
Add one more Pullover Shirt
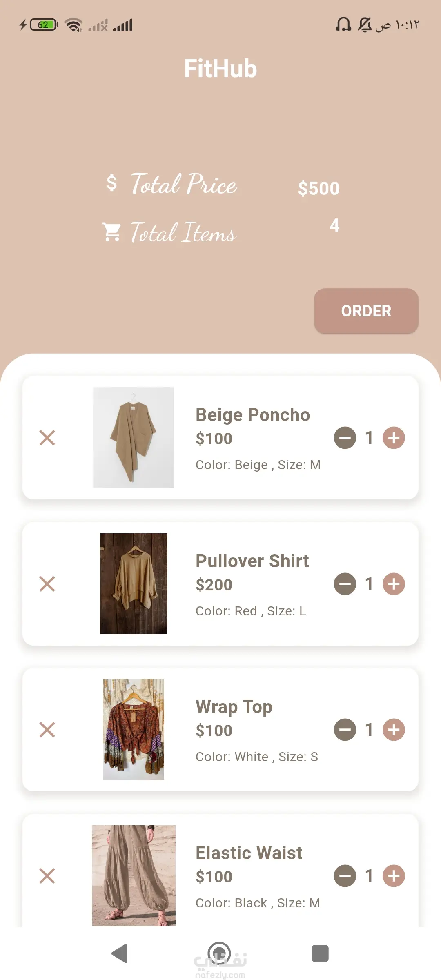click(394, 584)
